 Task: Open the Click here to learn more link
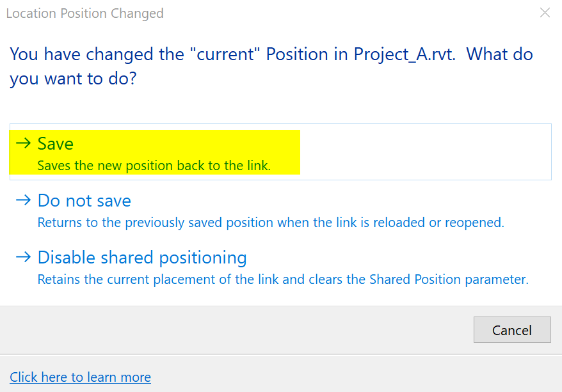(81, 377)
